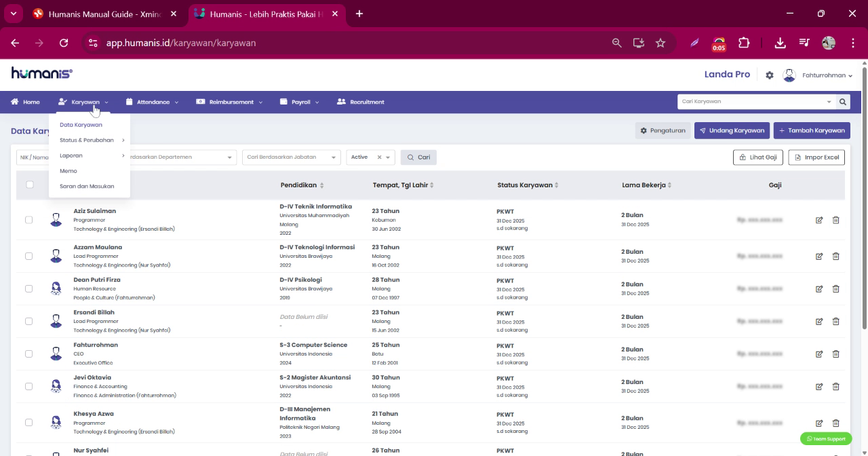The width and height of the screenshot is (868, 456).
Task: Open new browser tab
Action: (359, 14)
